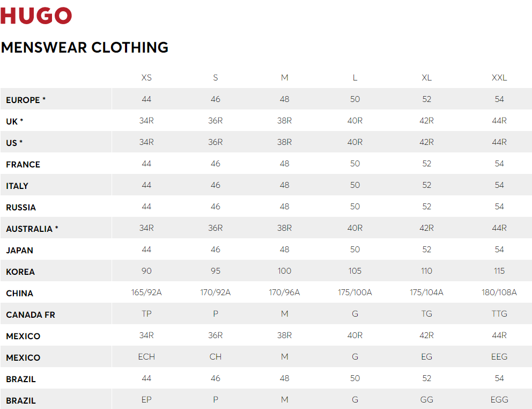This screenshot has width=532, height=409.
Task: Select the EUROPE row label
Action: [26, 100]
